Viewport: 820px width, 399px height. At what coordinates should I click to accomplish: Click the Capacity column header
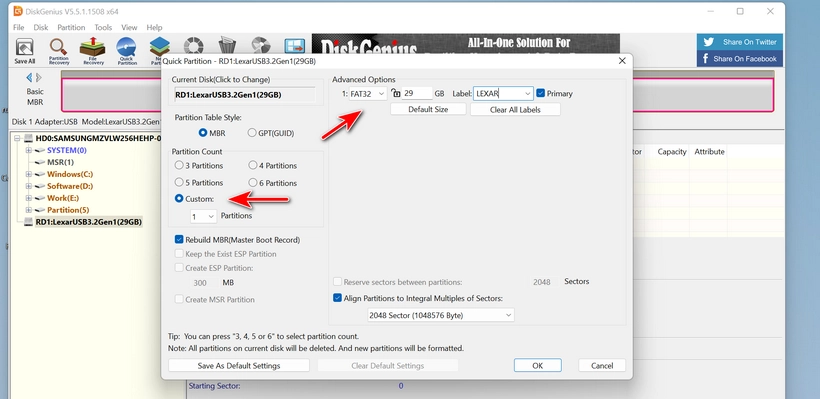click(671, 152)
